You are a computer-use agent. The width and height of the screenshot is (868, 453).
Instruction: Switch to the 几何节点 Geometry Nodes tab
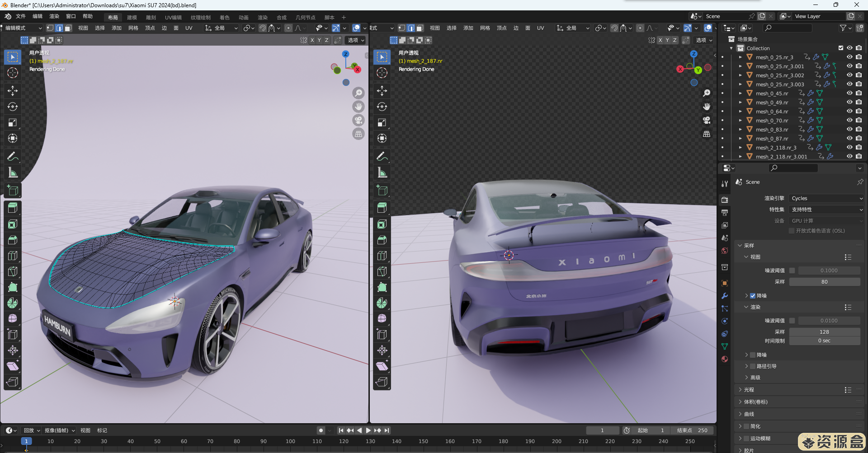click(306, 18)
